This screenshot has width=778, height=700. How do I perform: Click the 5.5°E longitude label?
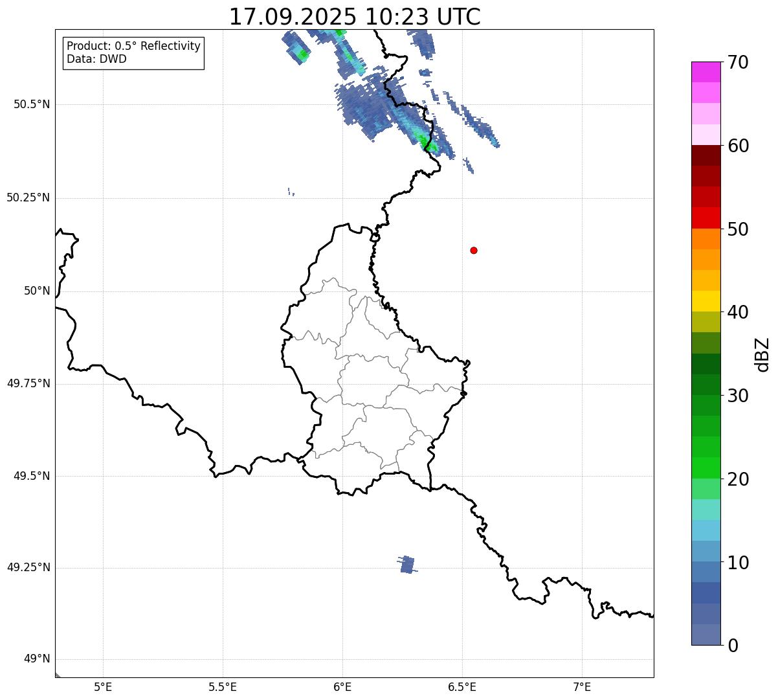click(223, 687)
